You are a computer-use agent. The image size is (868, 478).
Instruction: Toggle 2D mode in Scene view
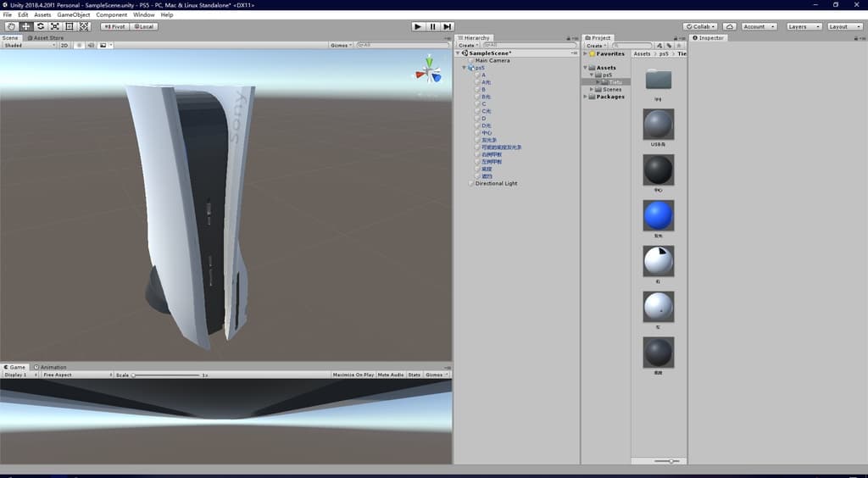click(64, 45)
